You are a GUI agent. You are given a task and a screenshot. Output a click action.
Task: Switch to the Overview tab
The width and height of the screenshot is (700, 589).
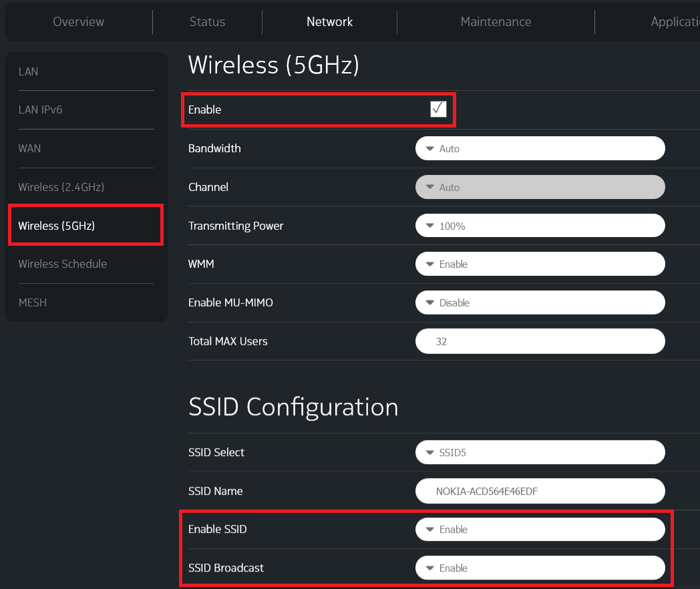point(78,21)
